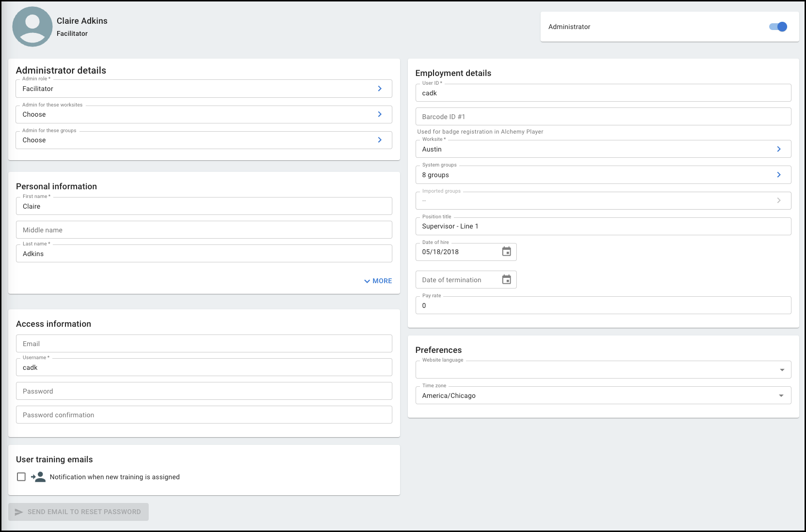The width and height of the screenshot is (806, 532).
Task: Click the Employment details heading
Action: tap(453, 73)
